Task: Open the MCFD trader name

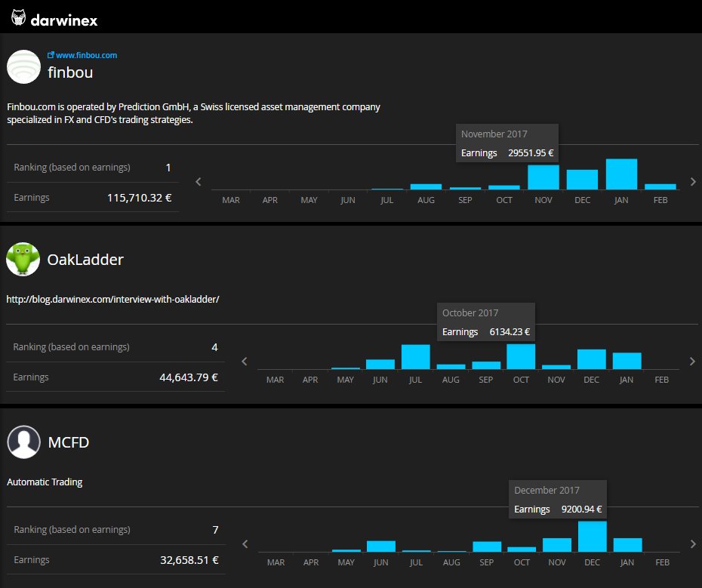Action: coord(69,442)
